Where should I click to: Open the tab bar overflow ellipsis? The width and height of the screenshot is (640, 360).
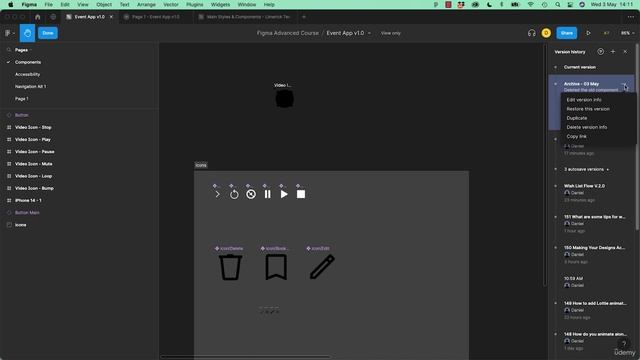[x=631, y=17]
